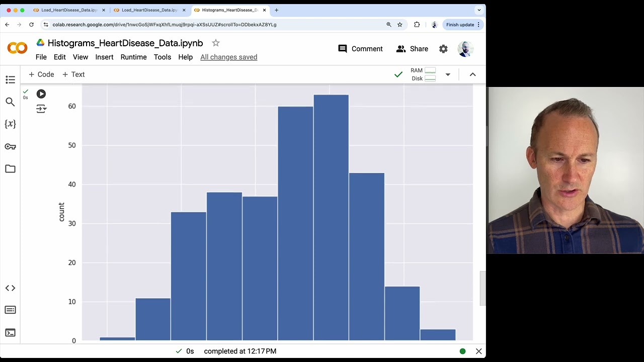Click the All changes saved link
The width and height of the screenshot is (644, 362).
point(229,57)
